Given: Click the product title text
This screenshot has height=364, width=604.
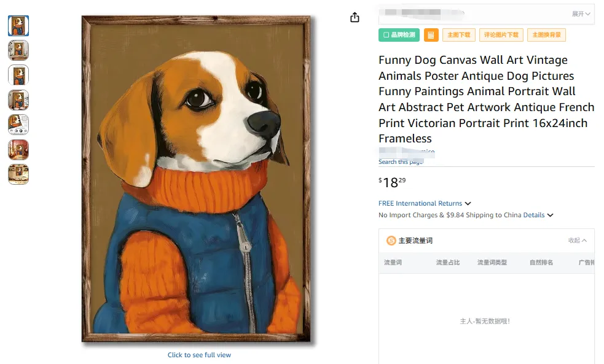Looking at the screenshot, I should (x=485, y=99).
